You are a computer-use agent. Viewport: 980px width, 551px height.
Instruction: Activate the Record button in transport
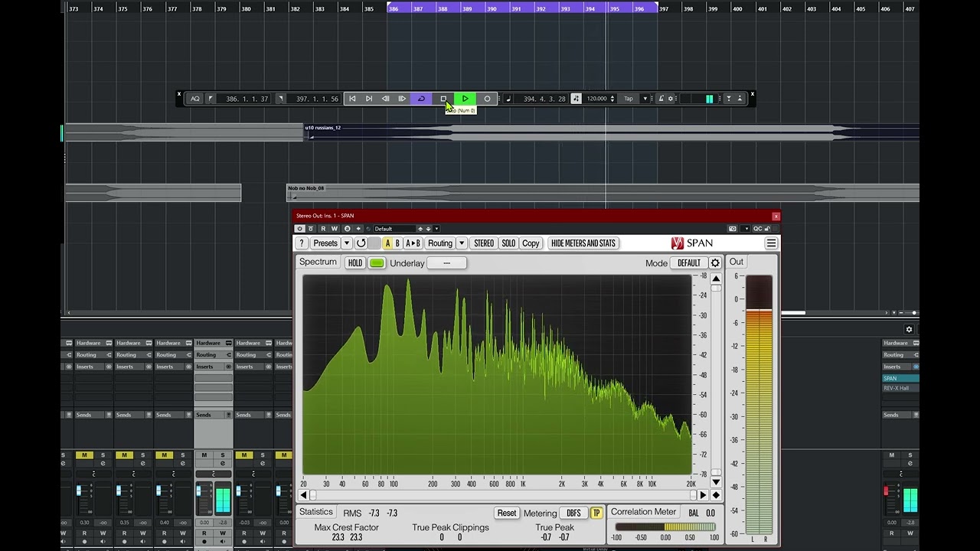pos(487,99)
